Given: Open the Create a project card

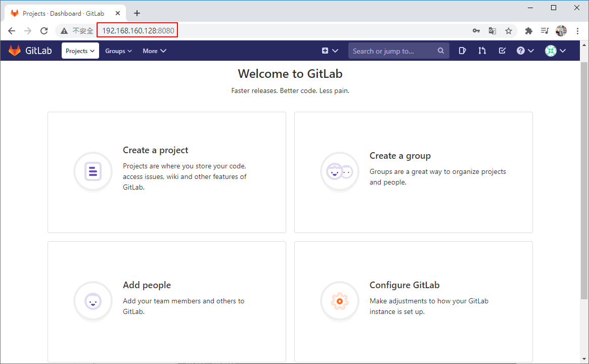Looking at the screenshot, I should tap(167, 172).
